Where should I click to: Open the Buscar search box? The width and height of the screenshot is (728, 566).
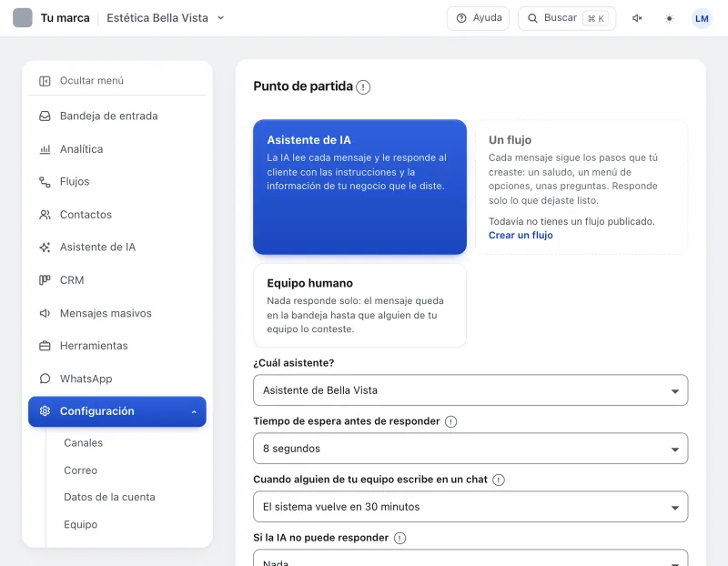coord(566,18)
